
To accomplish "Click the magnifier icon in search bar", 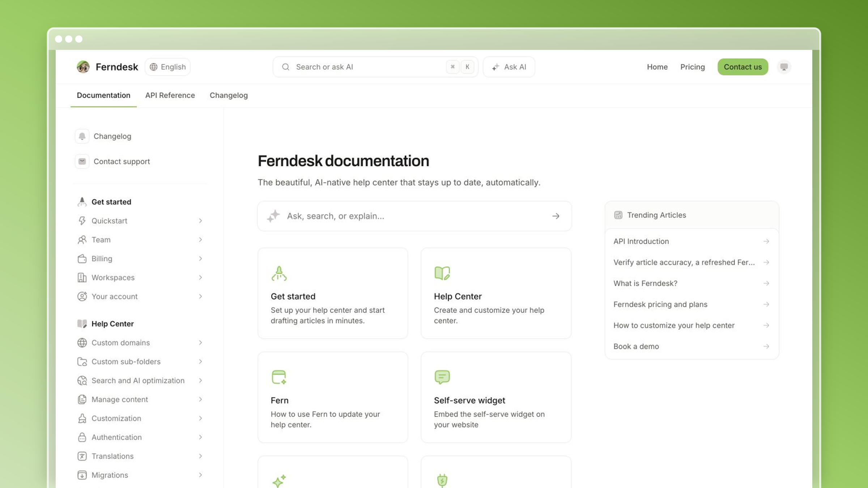I will pos(286,67).
